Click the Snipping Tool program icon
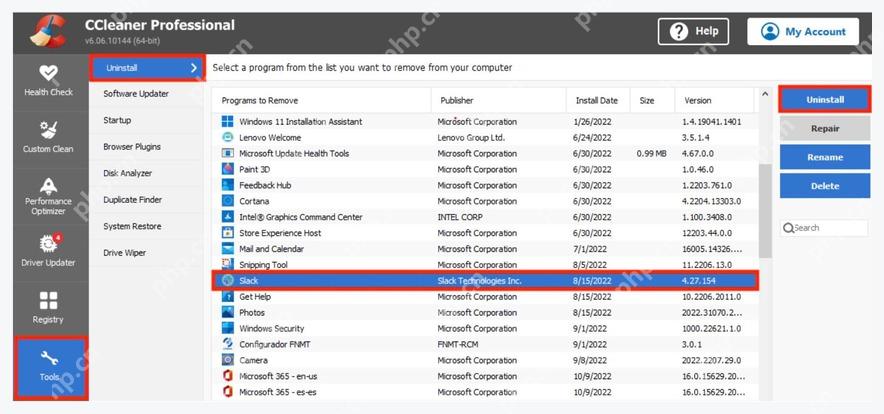Image resolution: width=884 pixels, height=414 pixels. point(228,265)
